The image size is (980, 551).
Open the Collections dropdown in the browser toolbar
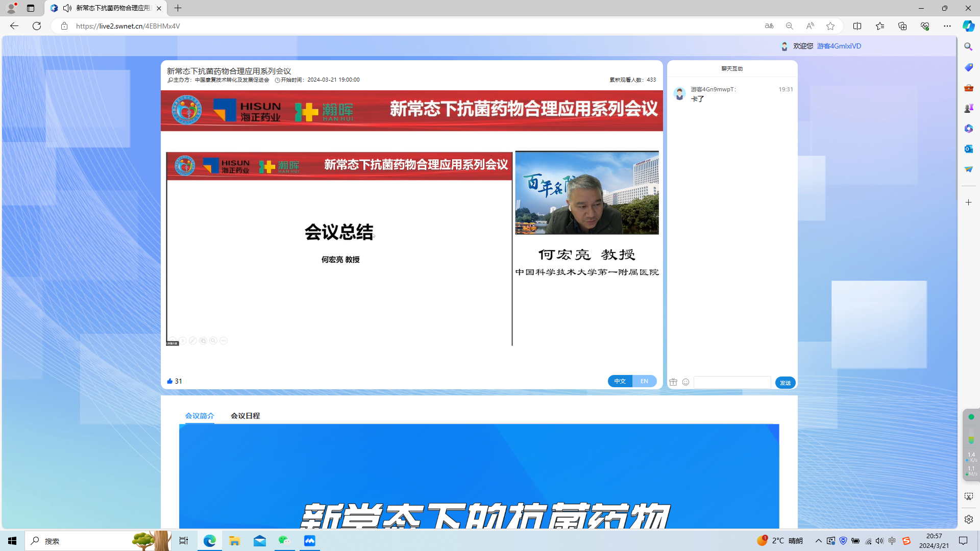coord(902,26)
